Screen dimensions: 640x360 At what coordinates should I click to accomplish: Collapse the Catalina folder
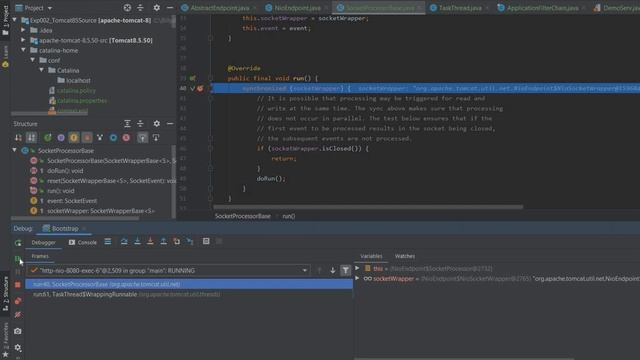click(41, 70)
